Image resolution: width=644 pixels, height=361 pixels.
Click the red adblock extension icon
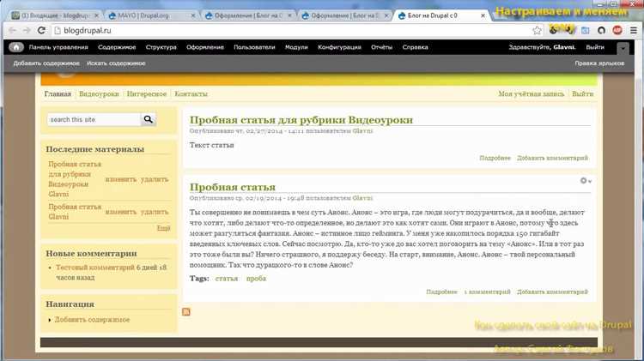tap(617, 30)
